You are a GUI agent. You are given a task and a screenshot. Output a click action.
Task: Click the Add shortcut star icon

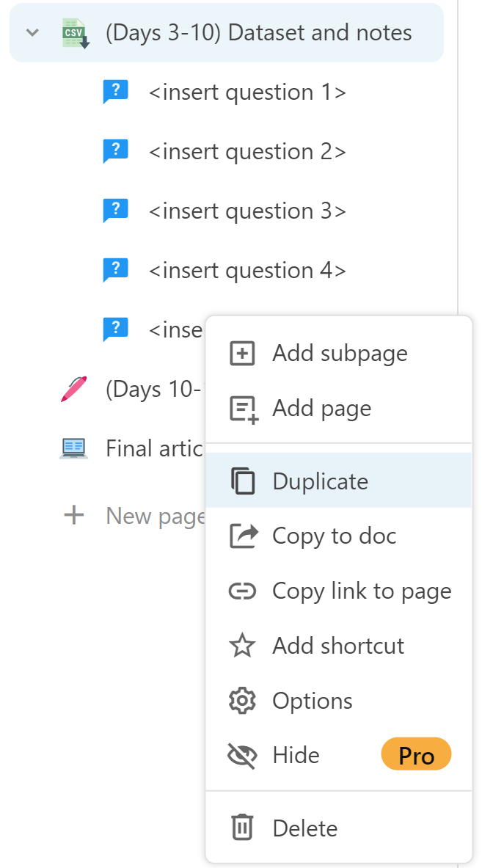point(242,646)
